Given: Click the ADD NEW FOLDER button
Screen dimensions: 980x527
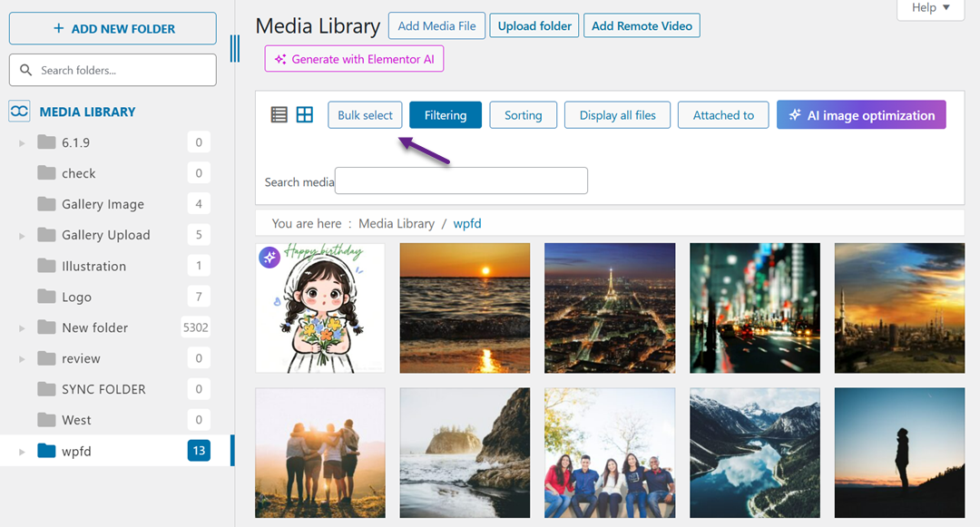Looking at the screenshot, I should [112, 28].
